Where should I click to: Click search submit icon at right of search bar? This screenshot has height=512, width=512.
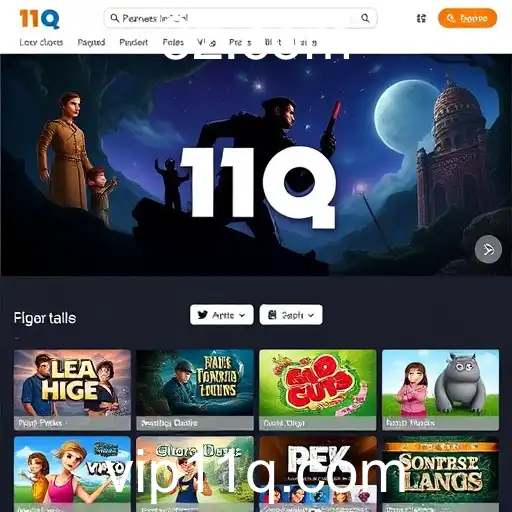pos(365,18)
